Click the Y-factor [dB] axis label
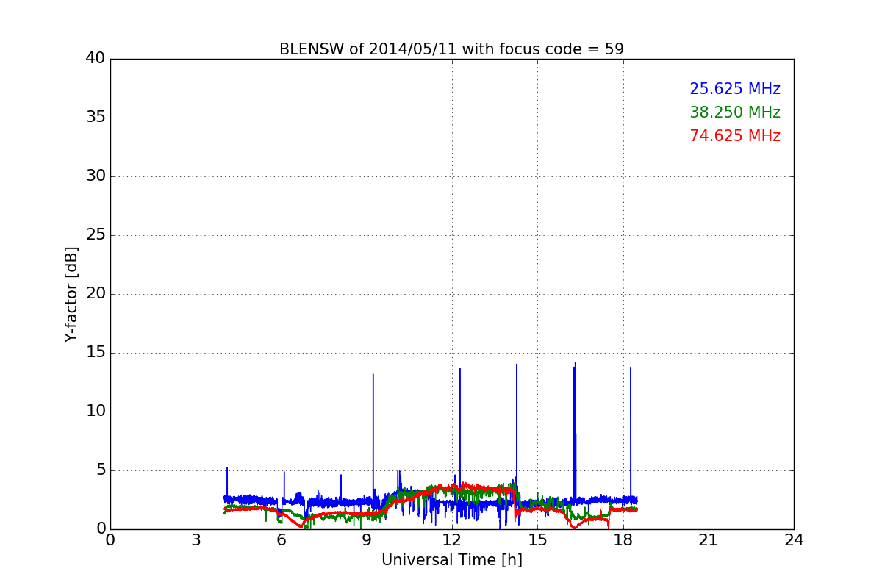Viewport: 882px width, 588px height. pos(71,294)
